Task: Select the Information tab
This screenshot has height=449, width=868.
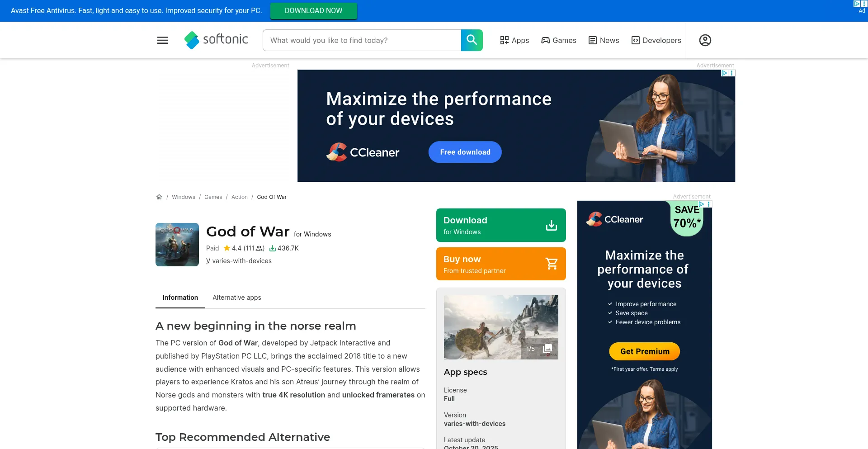Action: (x=180, y=298)
